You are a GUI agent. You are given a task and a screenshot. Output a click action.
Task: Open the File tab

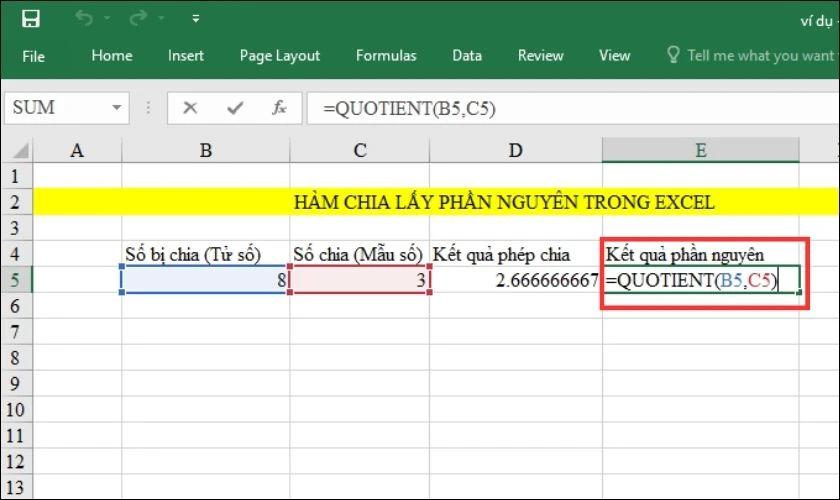(x=34, y=56)
